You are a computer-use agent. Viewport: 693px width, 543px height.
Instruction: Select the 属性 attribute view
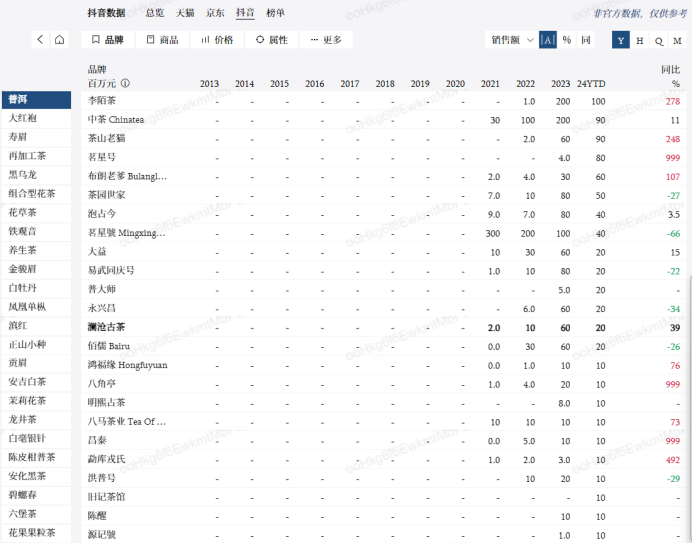(272, 40)
